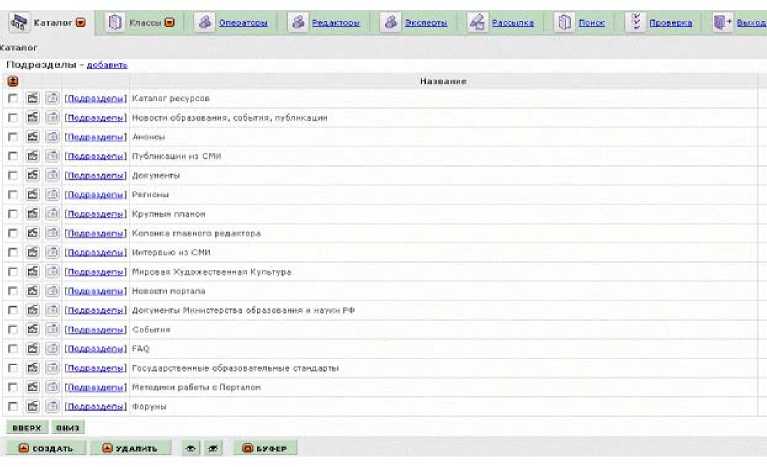
Task: Open Подразделы link for Колонка главного редактора
Action: (96, 233)
